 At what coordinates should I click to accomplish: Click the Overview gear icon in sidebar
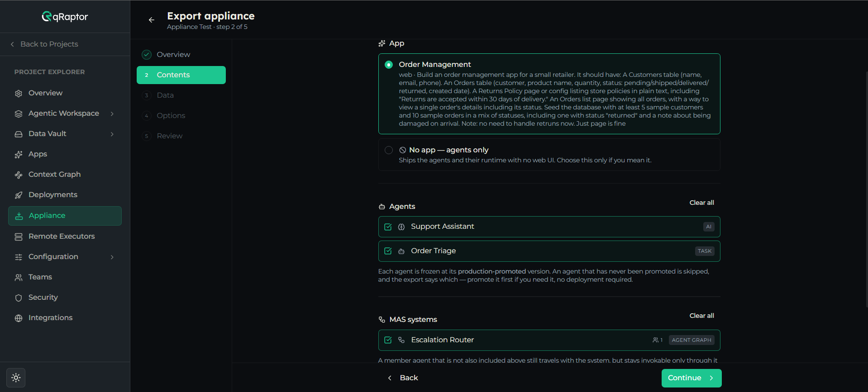coord(19,93)
